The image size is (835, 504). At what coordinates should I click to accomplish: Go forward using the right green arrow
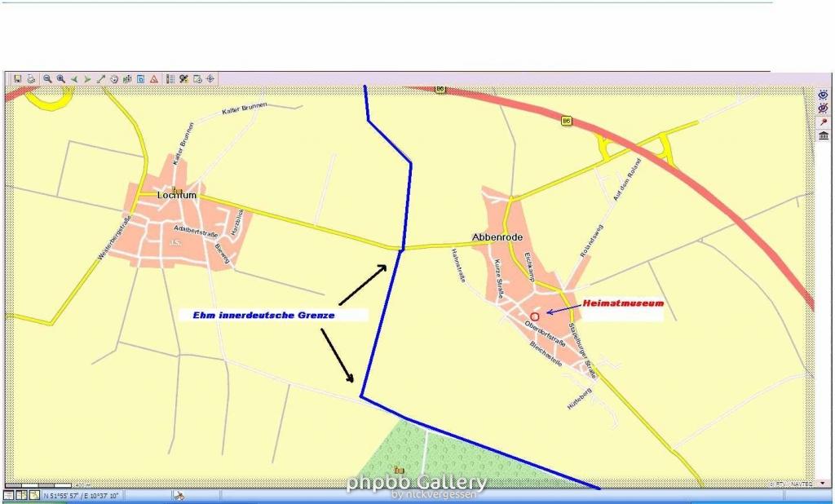tap(87, 79)
